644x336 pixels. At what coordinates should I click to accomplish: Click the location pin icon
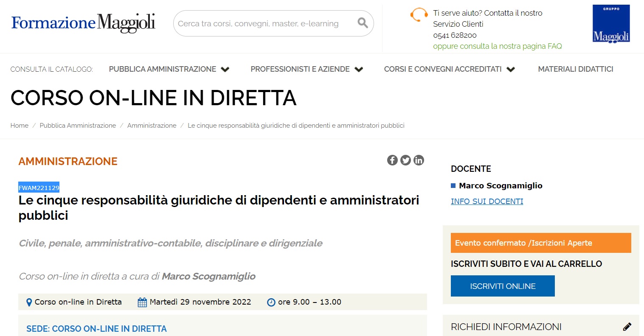[x=29, y=302]
